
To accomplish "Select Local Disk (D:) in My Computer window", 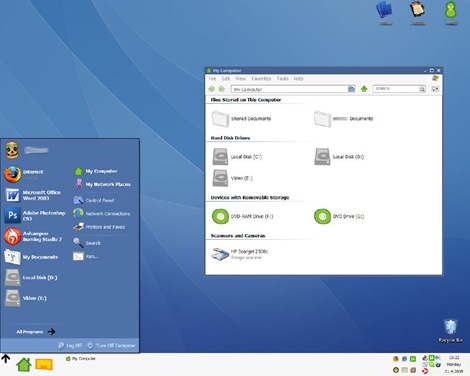I will pyautogui.click(x=339, y=157).
